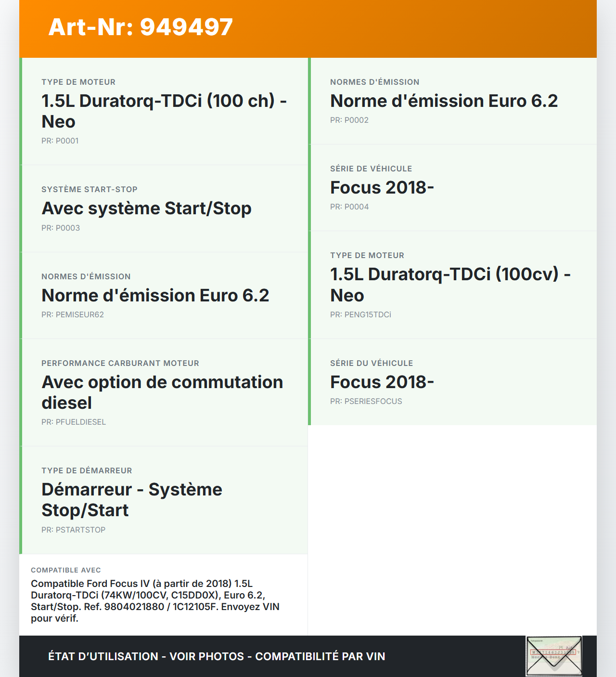Open the Norme d'émission Euro 6.2 card with PEMISEUR62
Screen dimensions: 616x677
point(155,295)
